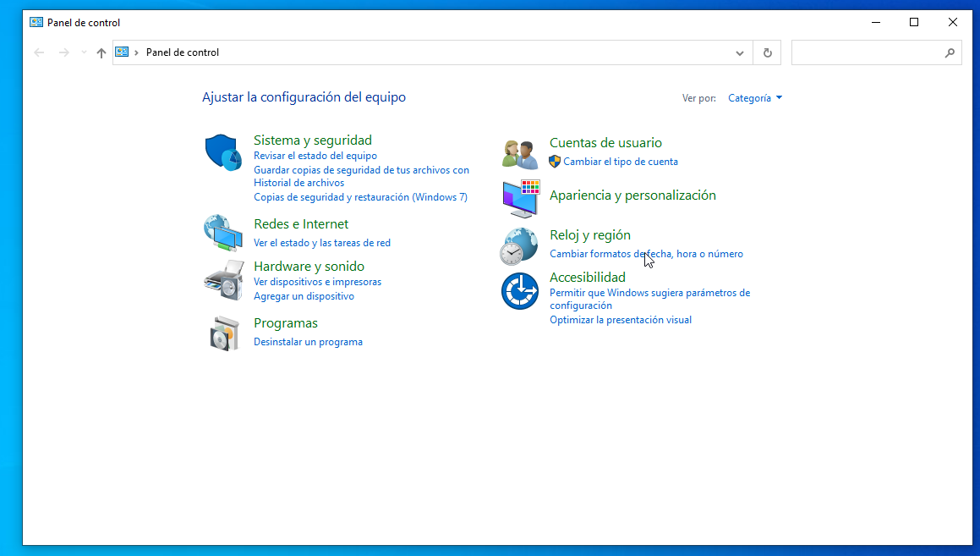Go back with the left arrow

tap(39, 52)
